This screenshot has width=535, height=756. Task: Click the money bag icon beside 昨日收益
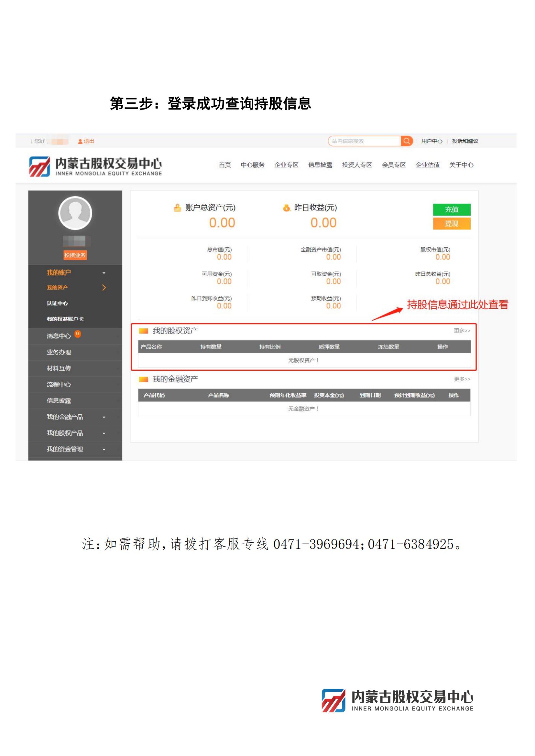287,208
